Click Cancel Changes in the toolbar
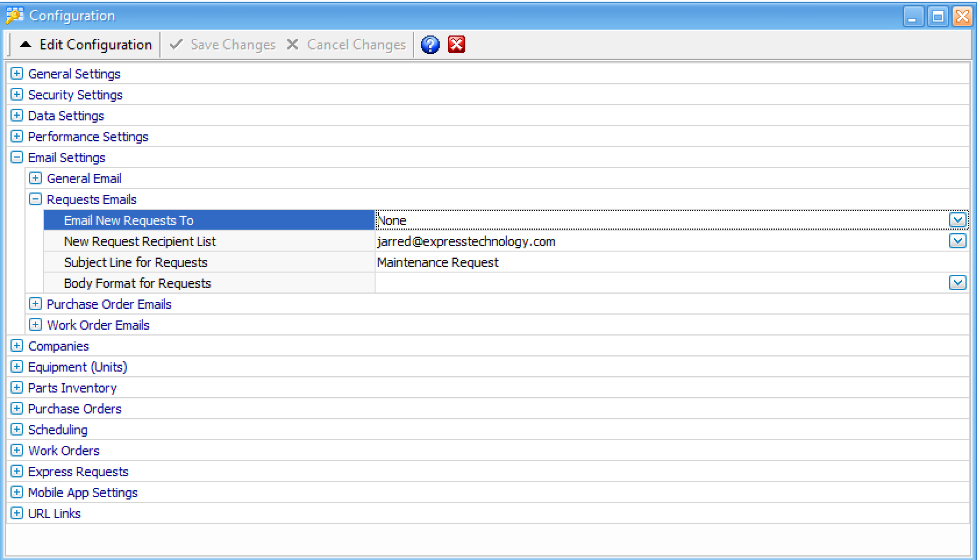 coord(346,45)
